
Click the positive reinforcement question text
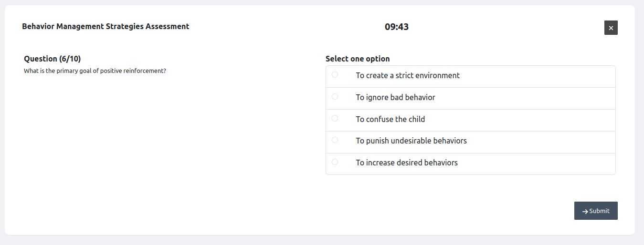click(x=95, y=71)
